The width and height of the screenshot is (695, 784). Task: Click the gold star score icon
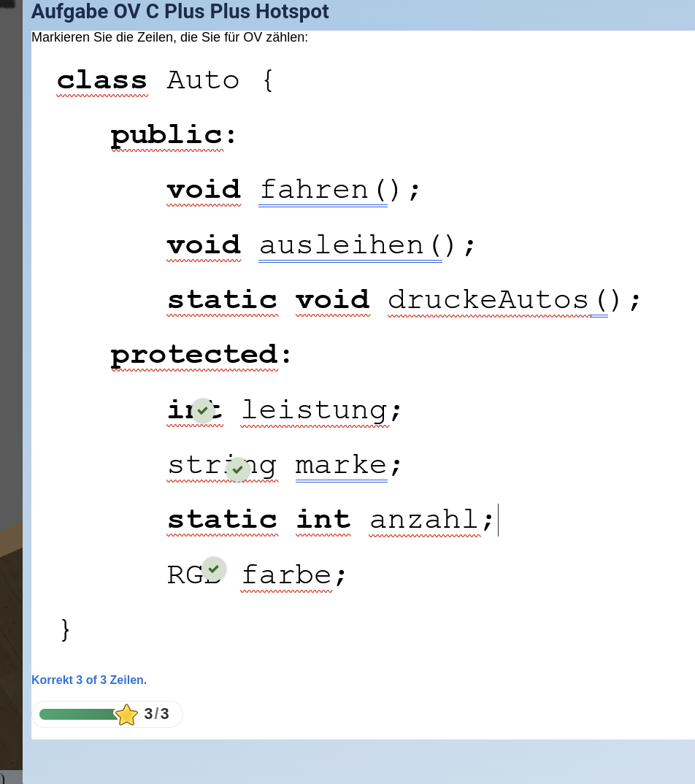click(x=126, y=715)
